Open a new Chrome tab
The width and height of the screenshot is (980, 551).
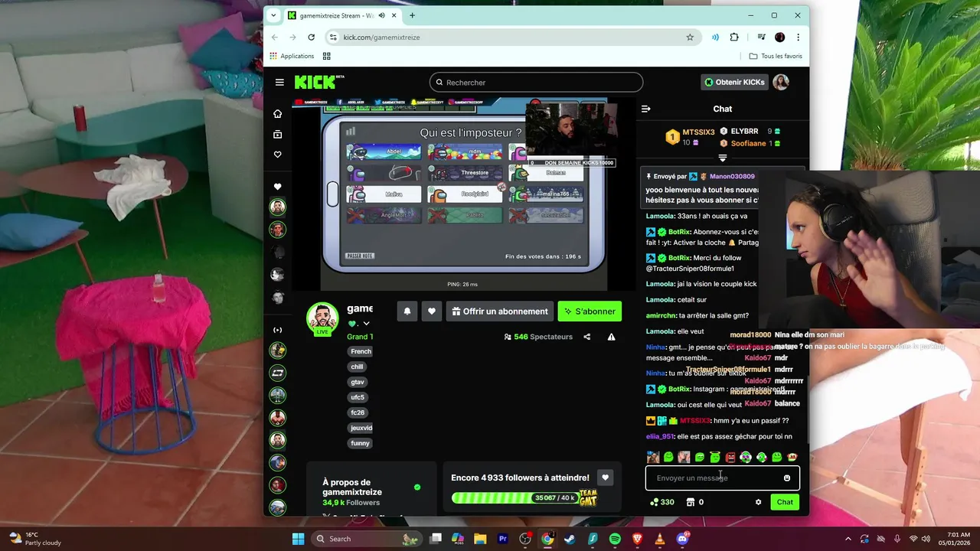point(412,15)
